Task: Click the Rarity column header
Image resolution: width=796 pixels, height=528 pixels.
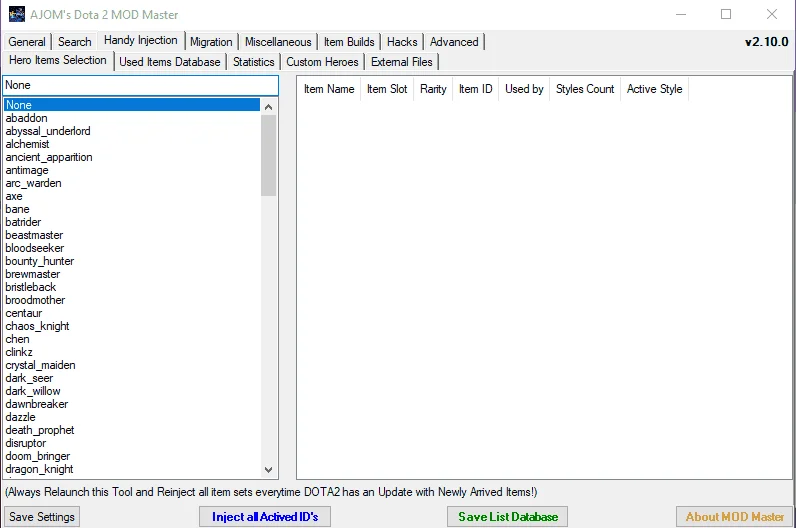Action: pos(433,89)
